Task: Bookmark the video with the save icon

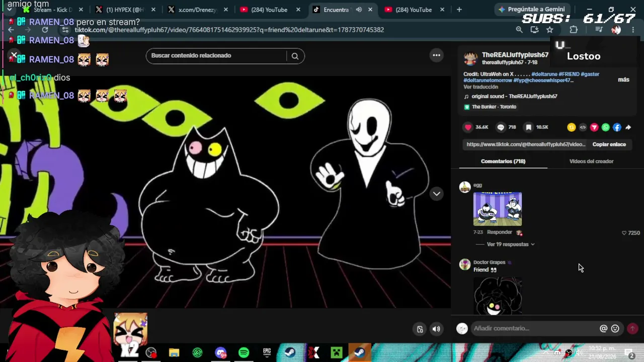Action: 529,127
